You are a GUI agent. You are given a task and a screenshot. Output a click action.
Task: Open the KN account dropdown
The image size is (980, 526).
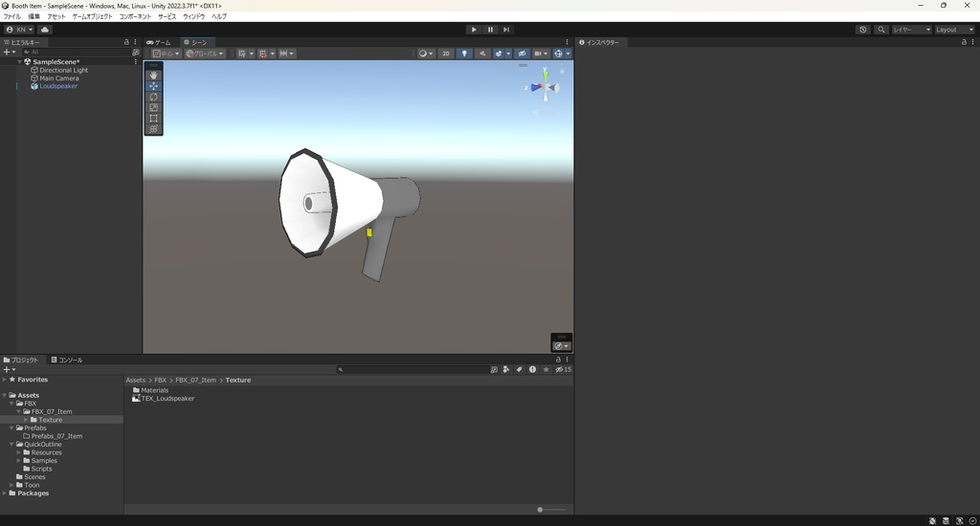click(x=20, y=30)
